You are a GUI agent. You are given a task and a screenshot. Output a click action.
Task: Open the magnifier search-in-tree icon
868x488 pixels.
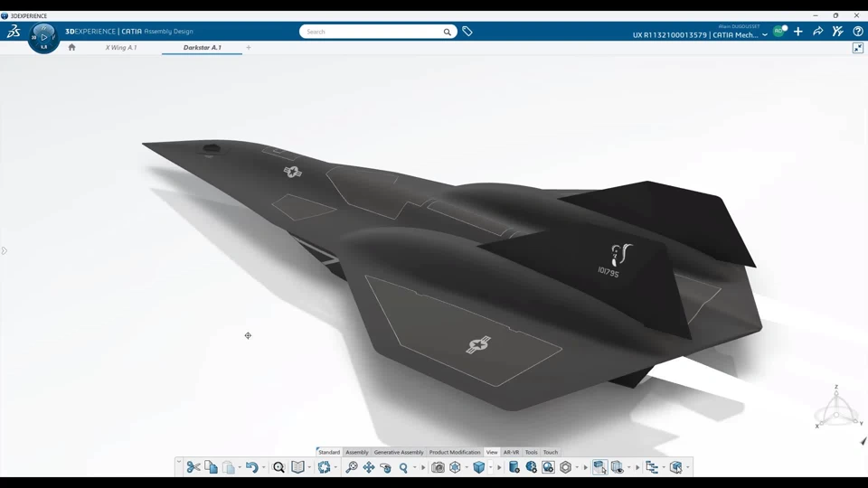point(279,467)
